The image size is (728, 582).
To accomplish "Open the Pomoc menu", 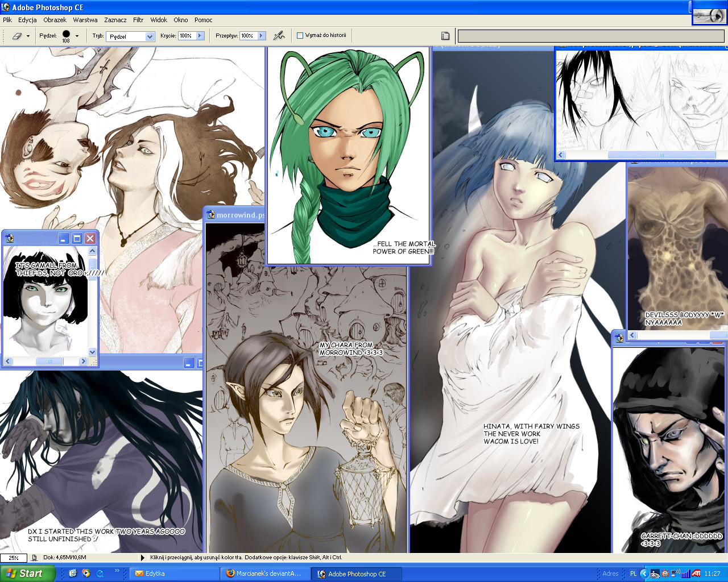I will pyautogui.click(x=204, y=20).
